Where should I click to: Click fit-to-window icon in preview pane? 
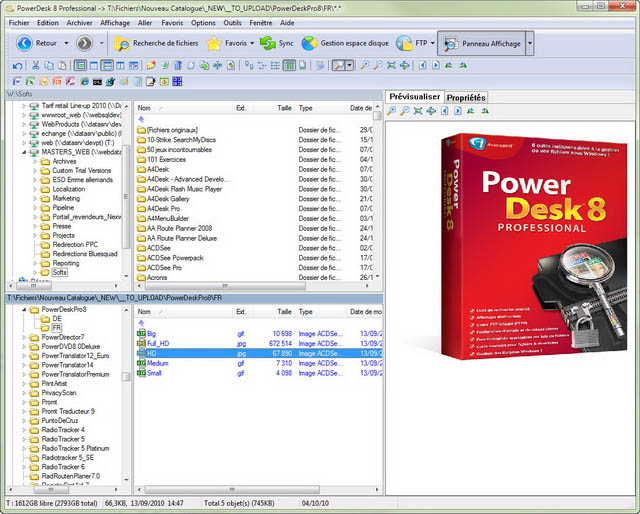(x=418, y=111)
